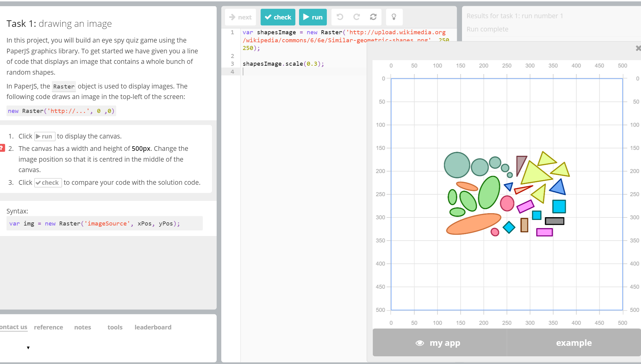
Task: Open the tools tab
Action: tap(115, 327)
